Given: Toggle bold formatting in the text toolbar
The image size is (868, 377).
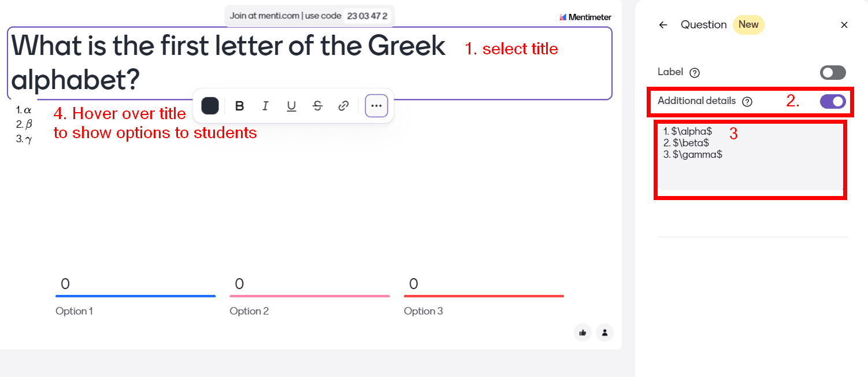Looking at the screenshot, I should click(x=239, y=105).
